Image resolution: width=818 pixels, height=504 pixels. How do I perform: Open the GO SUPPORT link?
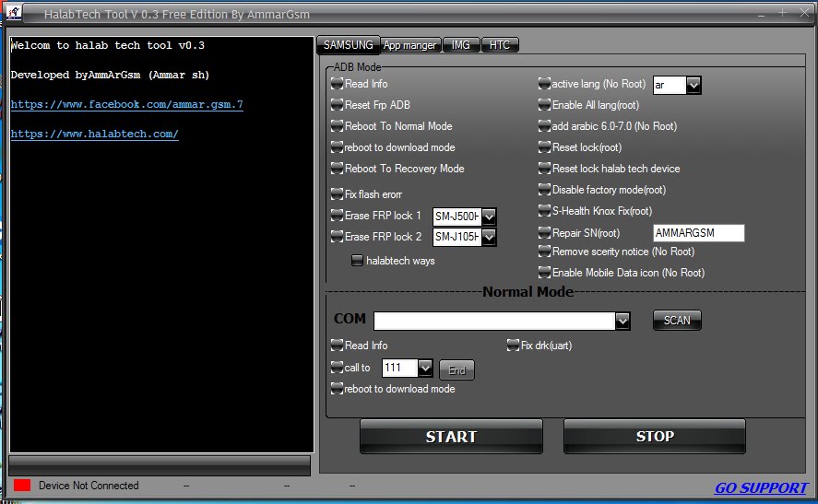click(x=761, y=487)
